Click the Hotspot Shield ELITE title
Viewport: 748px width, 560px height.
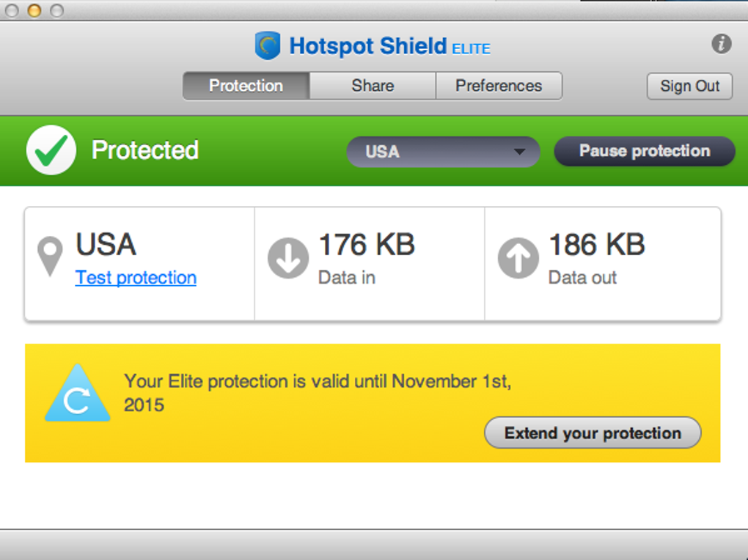click(x=389, y=47)
